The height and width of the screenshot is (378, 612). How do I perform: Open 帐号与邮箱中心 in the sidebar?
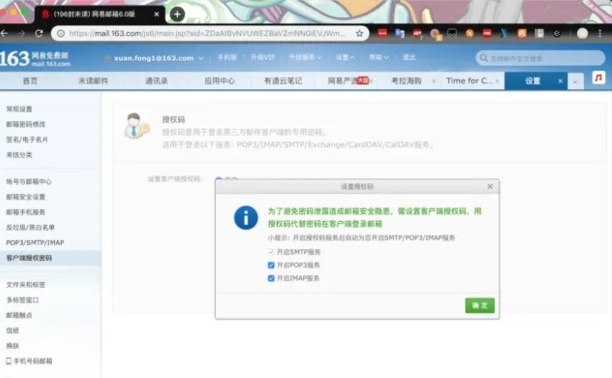pos(28,182)
